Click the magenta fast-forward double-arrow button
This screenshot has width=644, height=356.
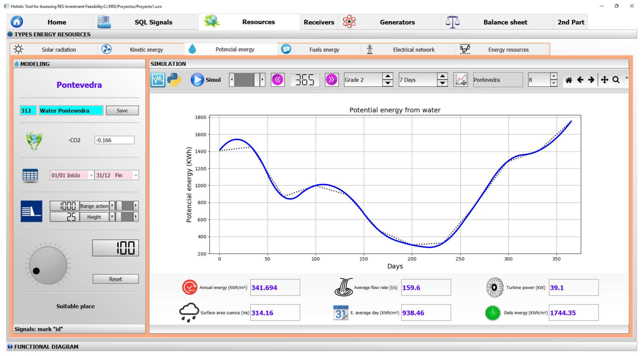click(331, 80)
